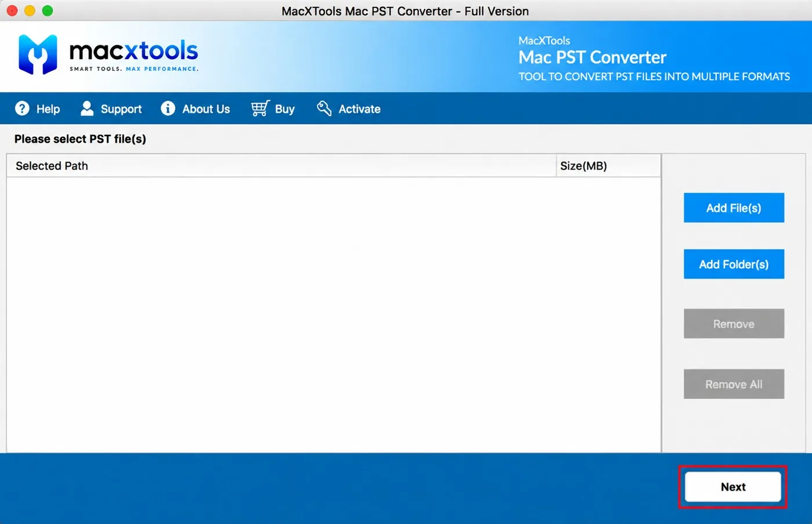Open the Buy menu label

point(285,109)
